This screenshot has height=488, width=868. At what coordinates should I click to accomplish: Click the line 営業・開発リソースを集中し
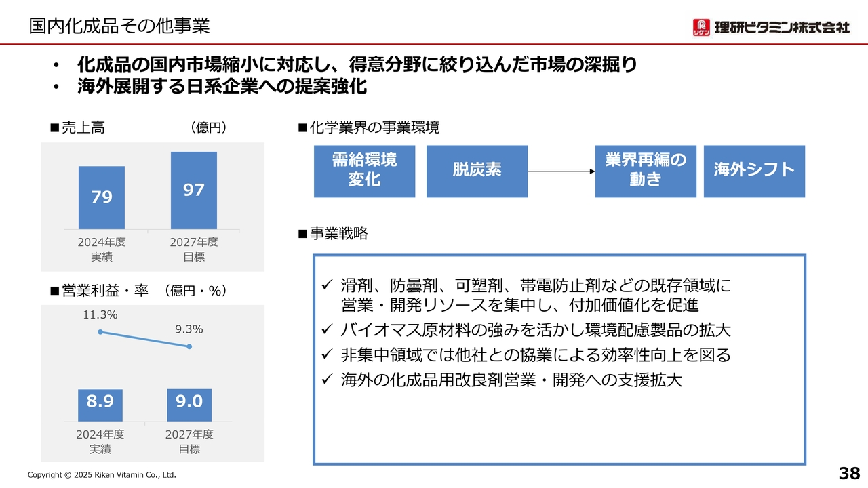coord(519,306)
